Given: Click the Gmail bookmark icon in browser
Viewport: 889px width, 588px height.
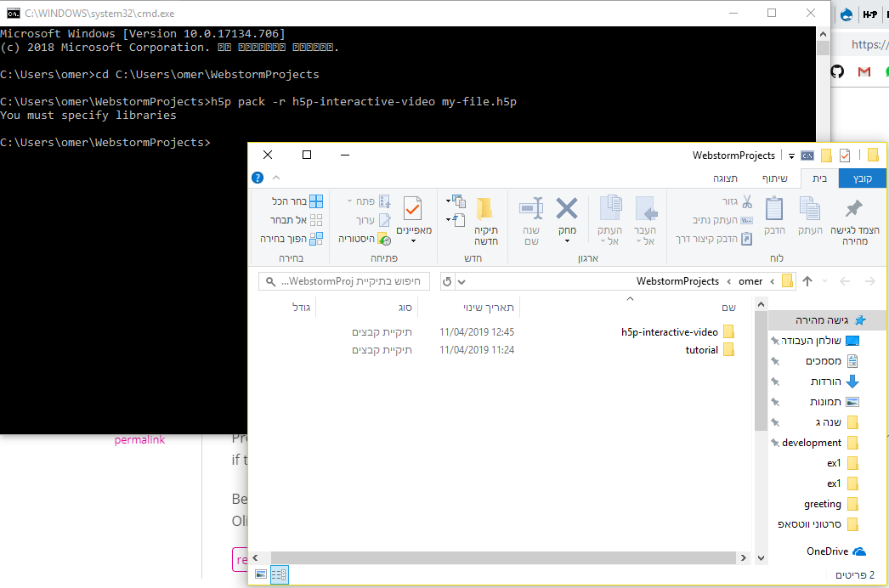Looking at the screenshot, I should point(864,71).
